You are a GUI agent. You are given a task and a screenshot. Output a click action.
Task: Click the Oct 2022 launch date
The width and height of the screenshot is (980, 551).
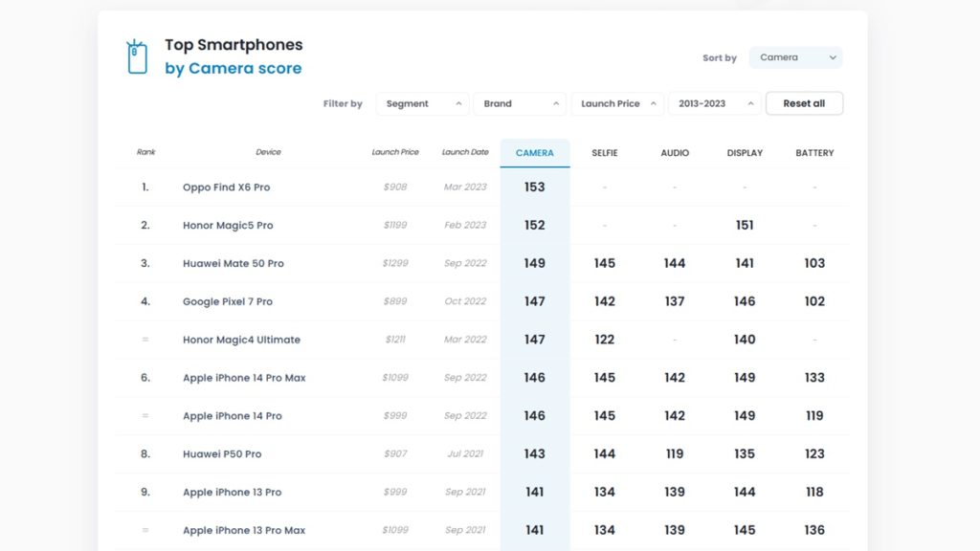(465, 301)
